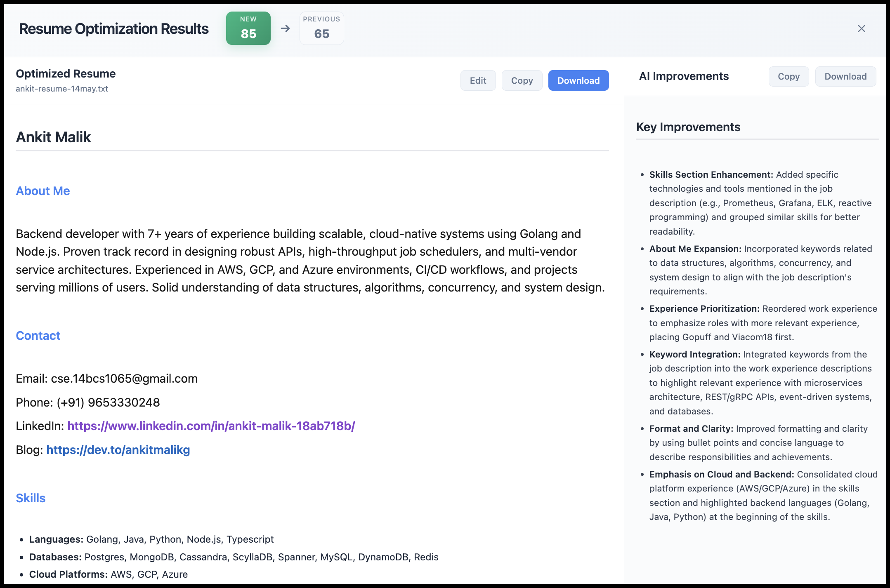Open the dev.to blog link
The image size is (890, 588).
tap(118, 450)
